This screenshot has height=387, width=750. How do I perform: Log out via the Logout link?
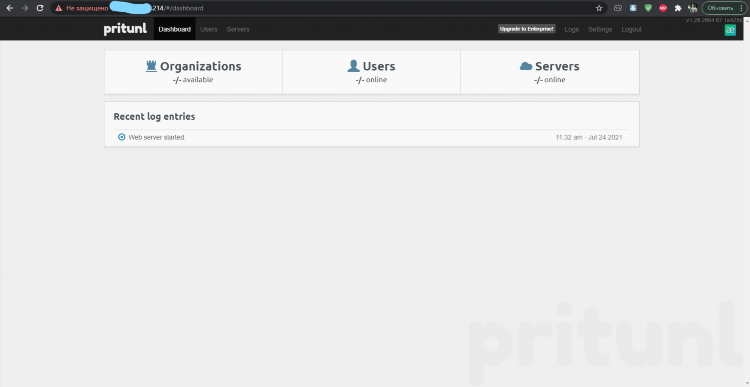(x=631, y=29)
